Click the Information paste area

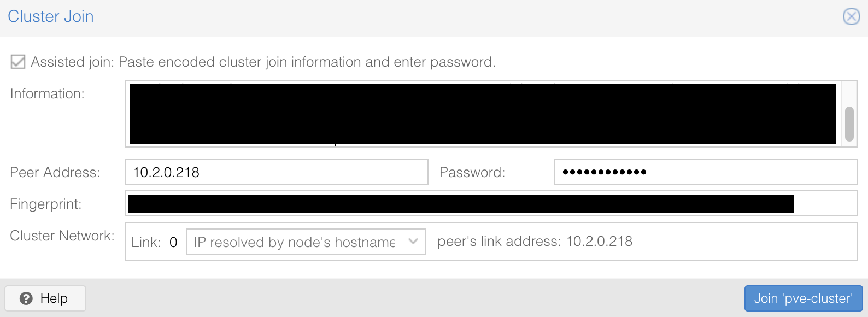tap(481, 113)
